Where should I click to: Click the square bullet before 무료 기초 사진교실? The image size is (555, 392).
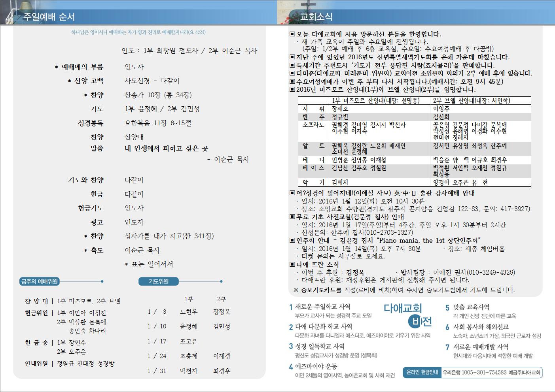click(292, 217)
